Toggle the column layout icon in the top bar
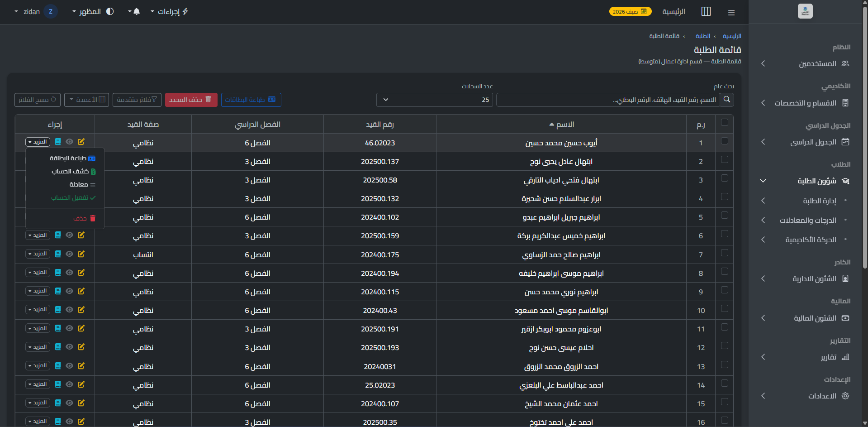868x427 pixels. point(706,11)
